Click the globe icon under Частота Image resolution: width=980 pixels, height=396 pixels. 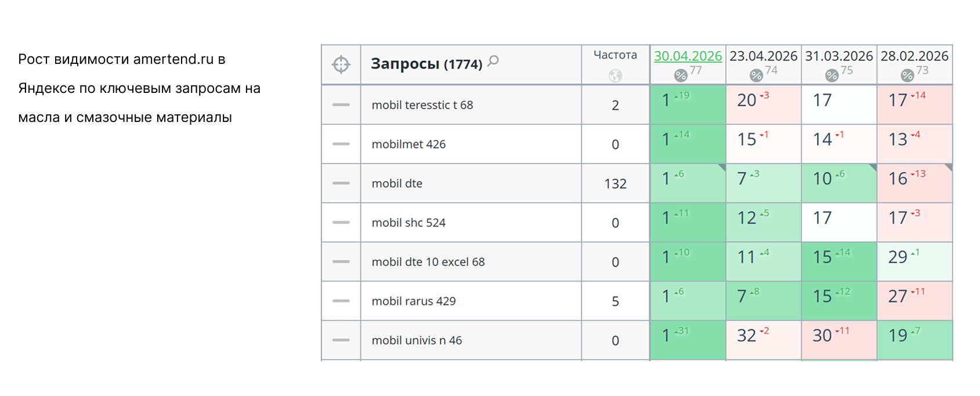click(x=616, y=75)
